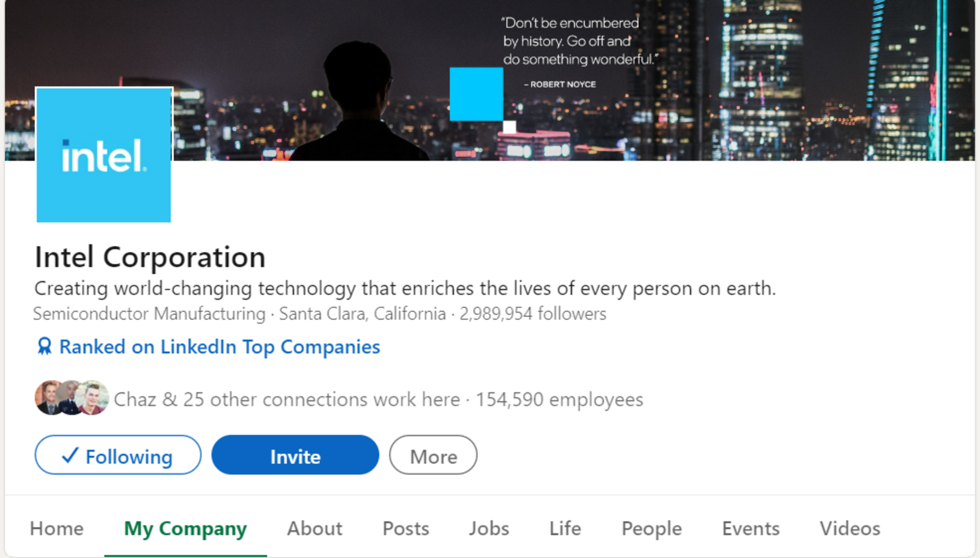Click the cyan square in banner image
The height and width of the screenshot is (558, 980).
pos(476,94)
